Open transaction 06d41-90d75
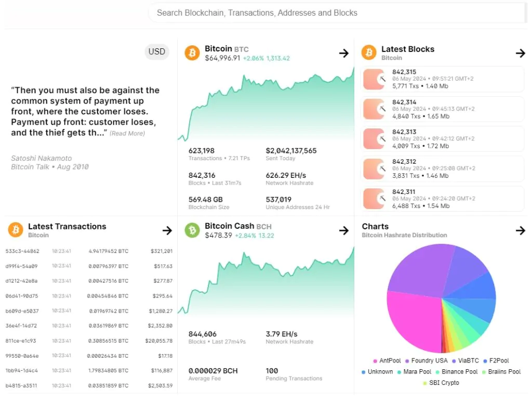This screenshot has width=532, height=402. [x=22, y=296]
